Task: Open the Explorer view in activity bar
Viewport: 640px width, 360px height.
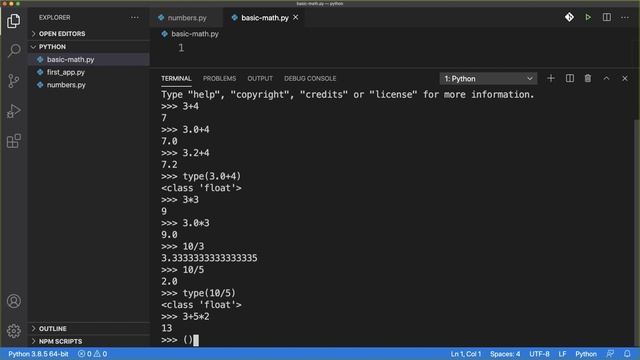Action: [13, 21]
